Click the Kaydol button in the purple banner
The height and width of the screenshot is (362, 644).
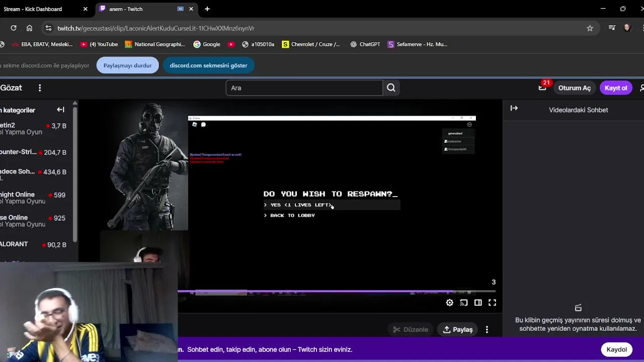coord(616,349)
